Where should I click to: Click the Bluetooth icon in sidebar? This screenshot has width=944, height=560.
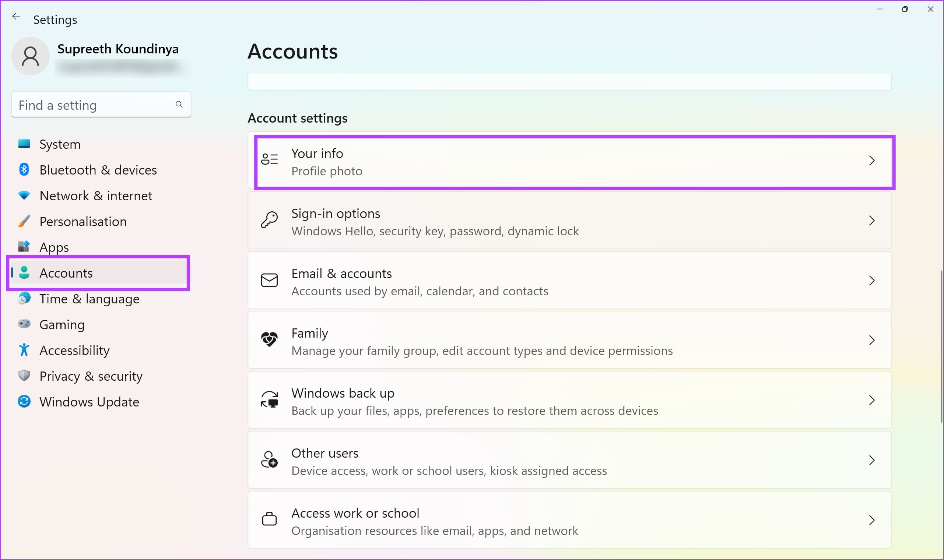tap(24, 169)
